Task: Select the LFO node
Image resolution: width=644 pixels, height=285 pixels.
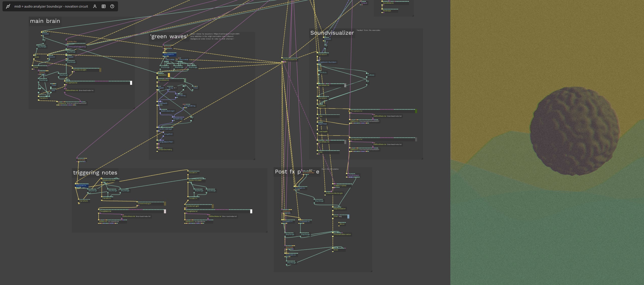Action: tap(53, 90)
